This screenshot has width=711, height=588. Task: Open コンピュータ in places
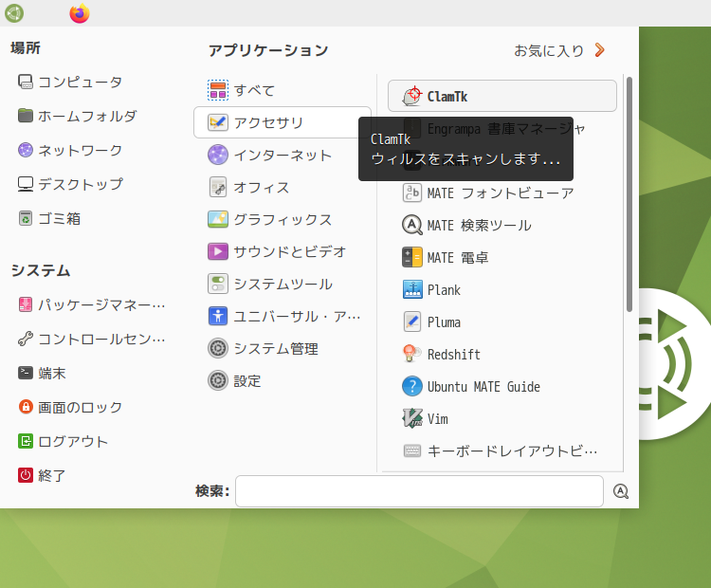pos(70,83)
